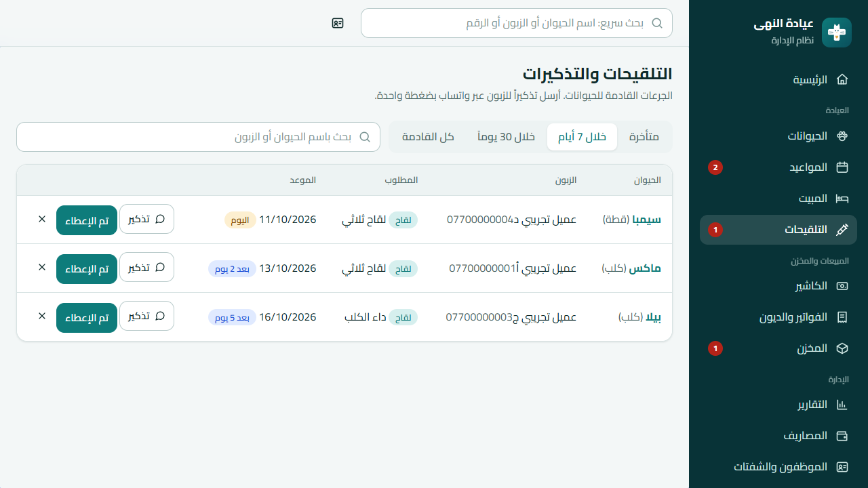This screenshot has height=488, width=868.
Task: Open the التقارير reports page
Action: [778, 405]
